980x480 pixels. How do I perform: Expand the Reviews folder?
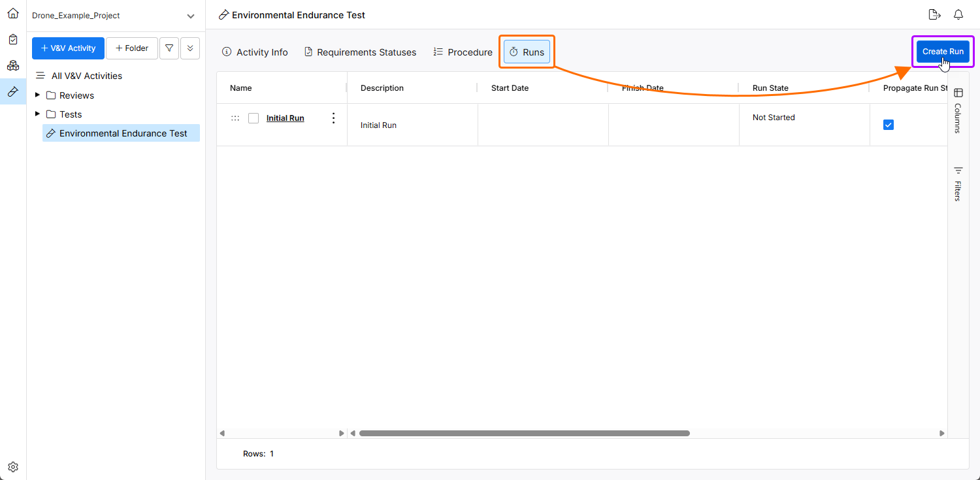pyautogui.click(x=38, y=95)
